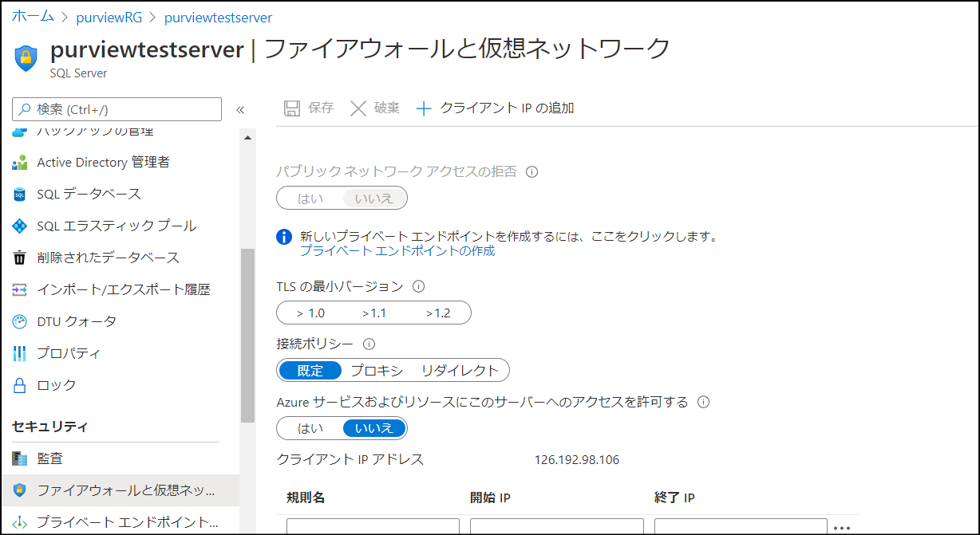
Task: Click the SQL elastic pool icon
Action: [20, 226]
